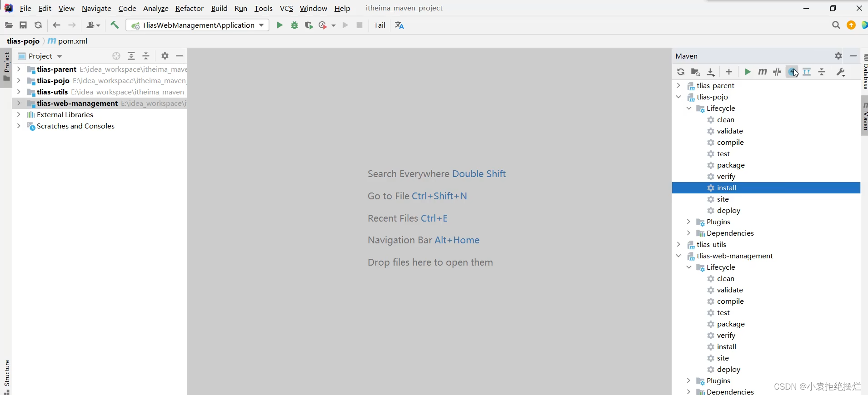The width and height of the screenshot is (868, 395).
Task: Run the selected Maven build
Action: pos(748,72)
